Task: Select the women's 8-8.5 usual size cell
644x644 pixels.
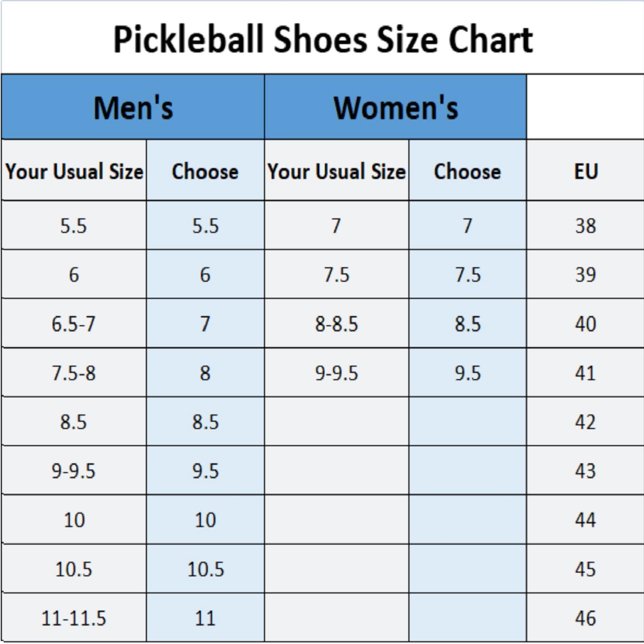Action: pyautogui.click(x=336, y=324)
